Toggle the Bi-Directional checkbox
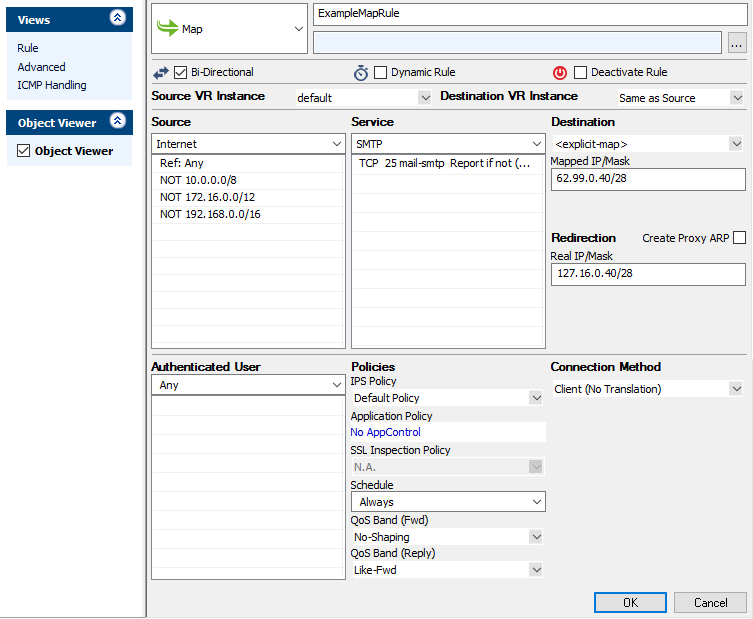Image resolution: width=753 pixels, height=619 pixels. 181,73
